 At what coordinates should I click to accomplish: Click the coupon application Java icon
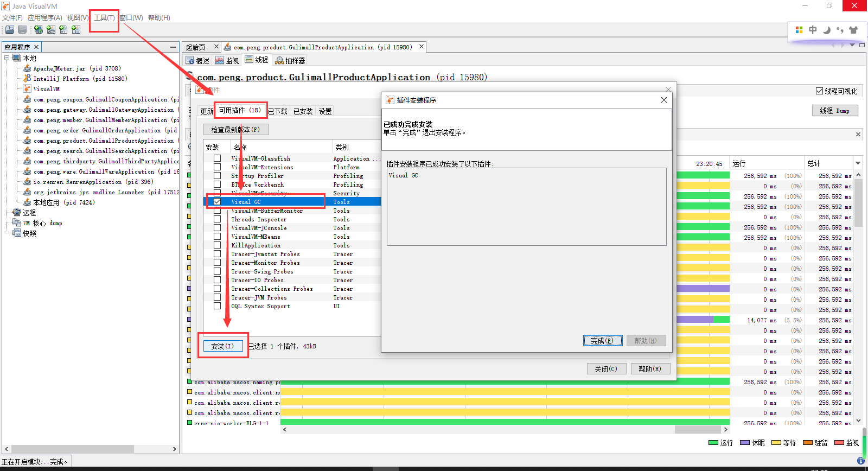(27, 99)
